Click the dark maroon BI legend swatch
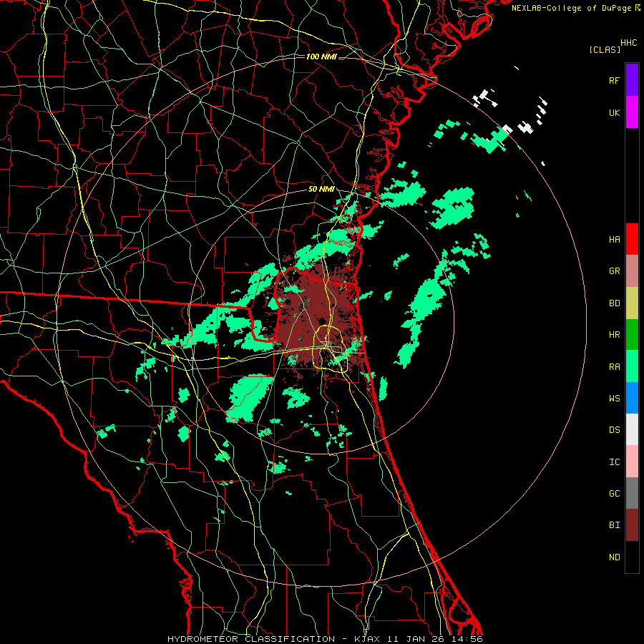Screen dimensions: 644x644 [632, 525]
